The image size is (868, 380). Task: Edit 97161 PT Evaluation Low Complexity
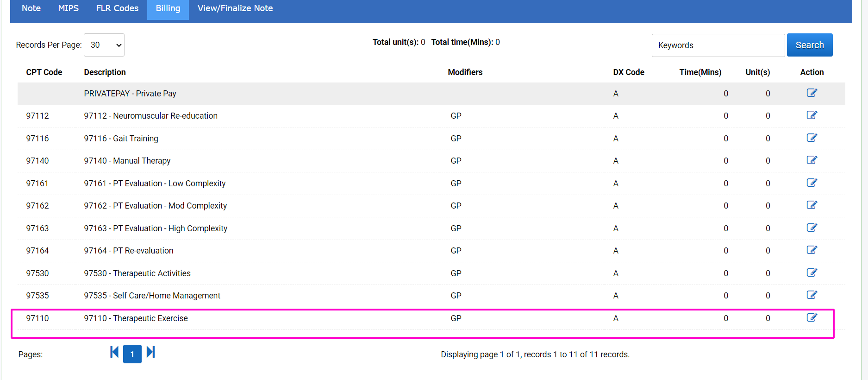(812, 183)
